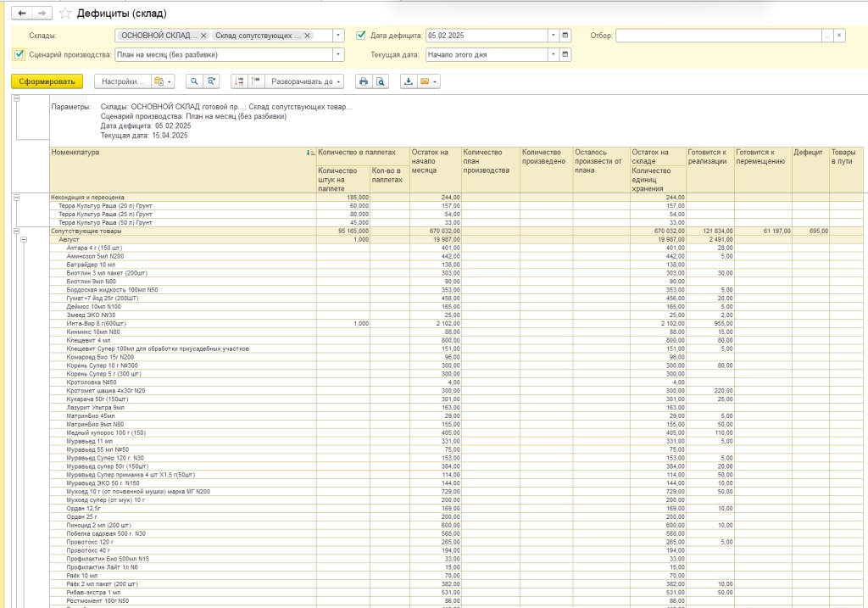
Task: Open the Текущая дата dropdown arrow
Action: click(x=553, y=54)
